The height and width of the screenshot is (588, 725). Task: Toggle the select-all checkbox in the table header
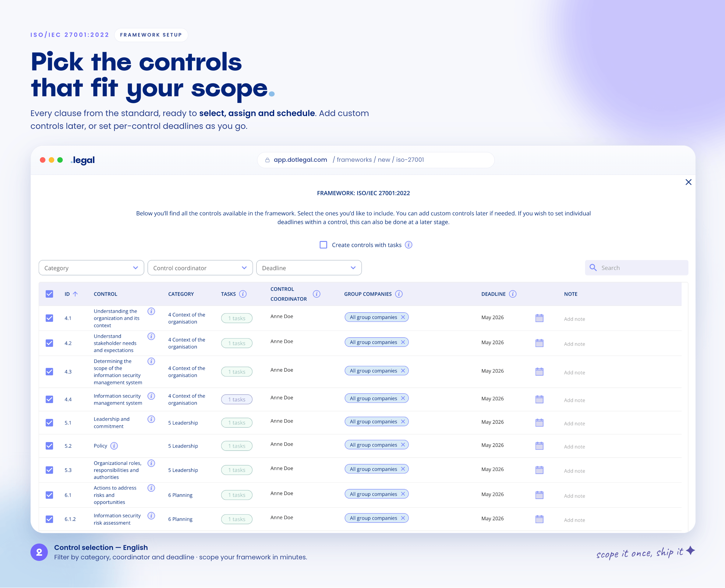click(49, 294)
